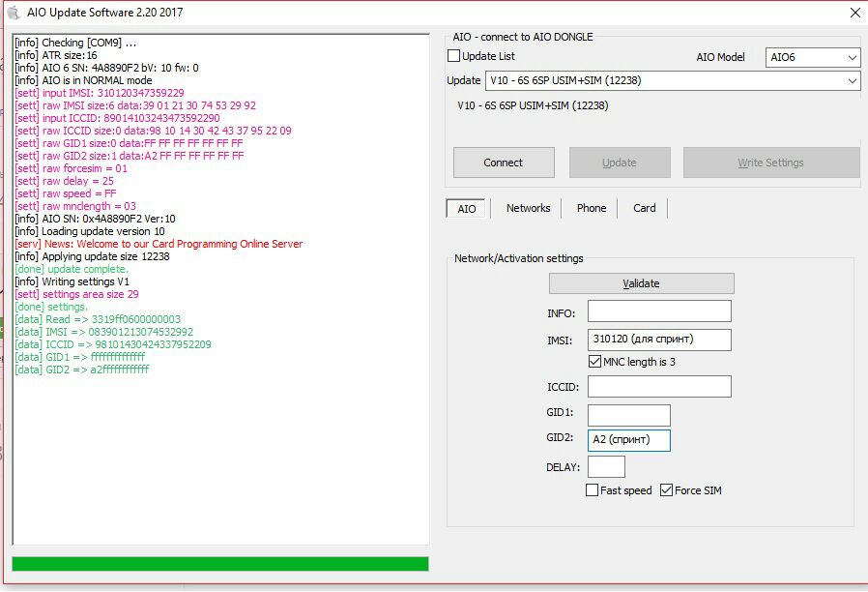Click the Apple logo title bar icon
This screenshot has height=592, width=868.
click(x=14, y=13)
